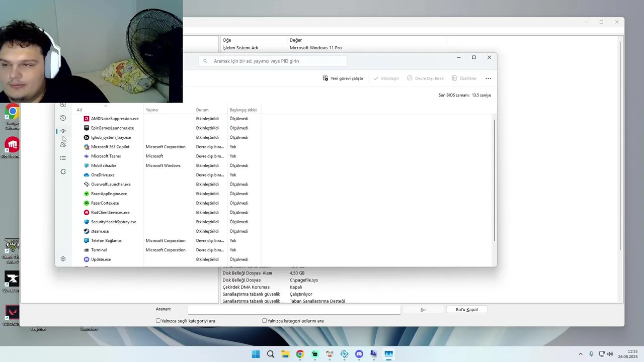Select RazerAppEngine.exe row name
The image size is (644, 362).
109,194
